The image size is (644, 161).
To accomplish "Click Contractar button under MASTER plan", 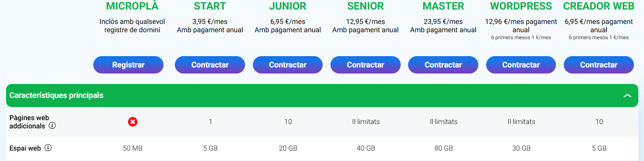I will point(443,65).
